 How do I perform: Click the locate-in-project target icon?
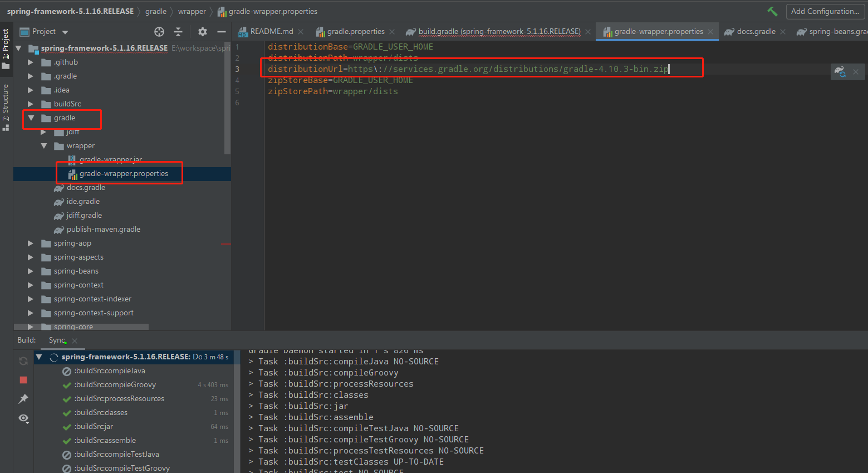point(159,32)
